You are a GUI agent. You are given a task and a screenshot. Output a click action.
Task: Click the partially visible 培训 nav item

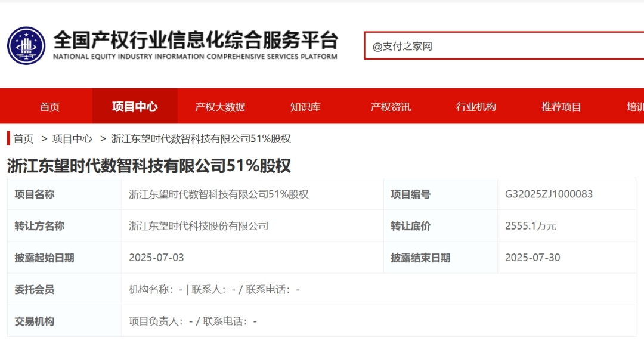[634, 107]
